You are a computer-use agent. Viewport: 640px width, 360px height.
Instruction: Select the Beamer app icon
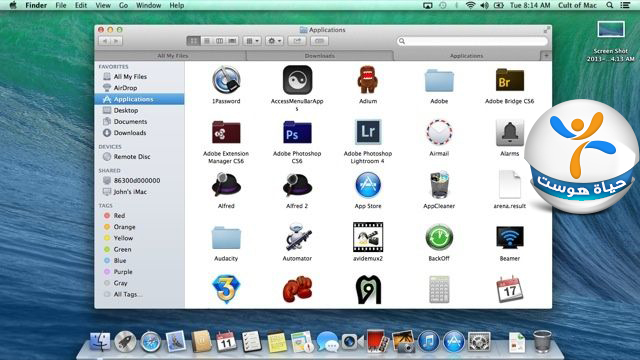(x=509, y=237)
